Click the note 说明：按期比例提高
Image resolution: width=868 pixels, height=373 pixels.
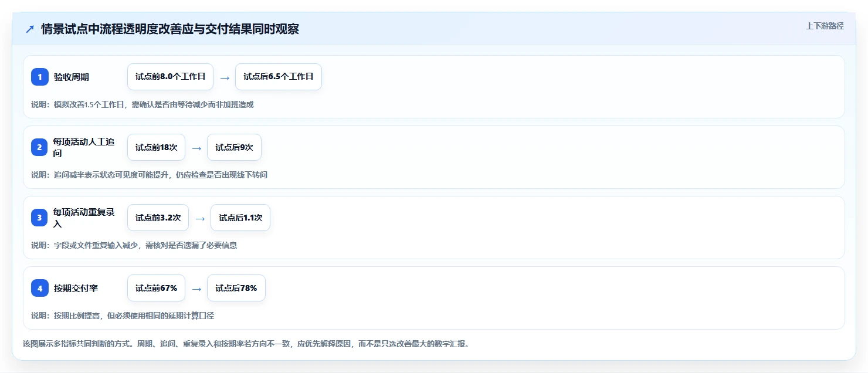point(123,316)
